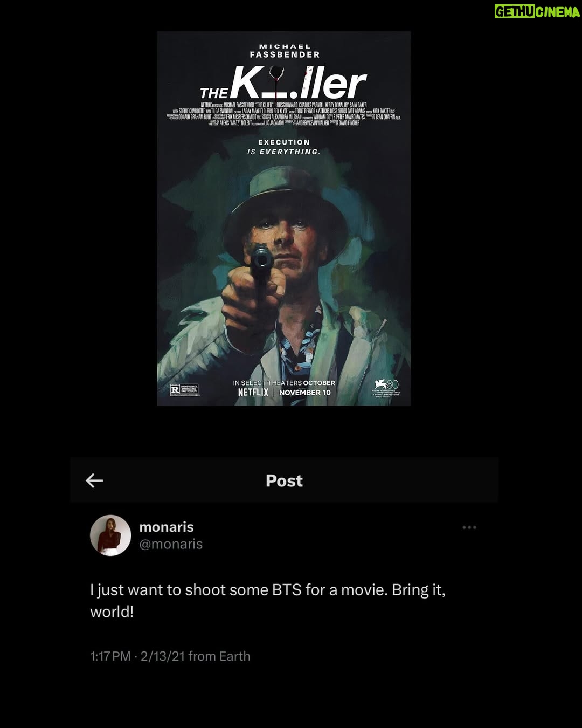Open the three-dot more options menu
This screenshot has width=582, height=728.
(x=469, y=527)
